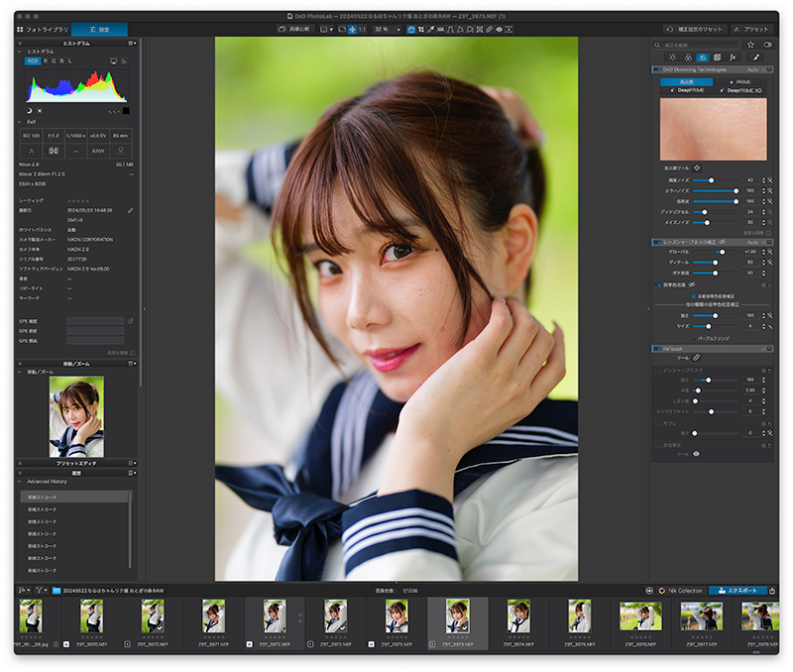Open the Nik Collection button

click(681, 591)
